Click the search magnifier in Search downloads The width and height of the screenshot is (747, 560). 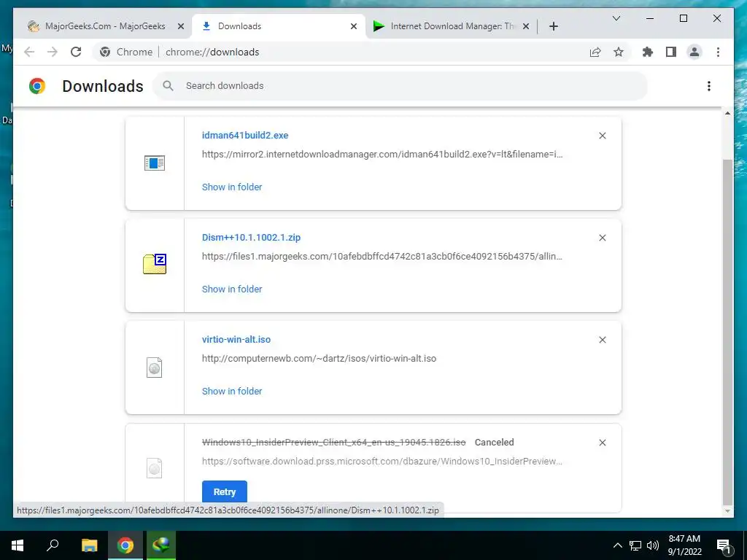[x=168, y=86]
